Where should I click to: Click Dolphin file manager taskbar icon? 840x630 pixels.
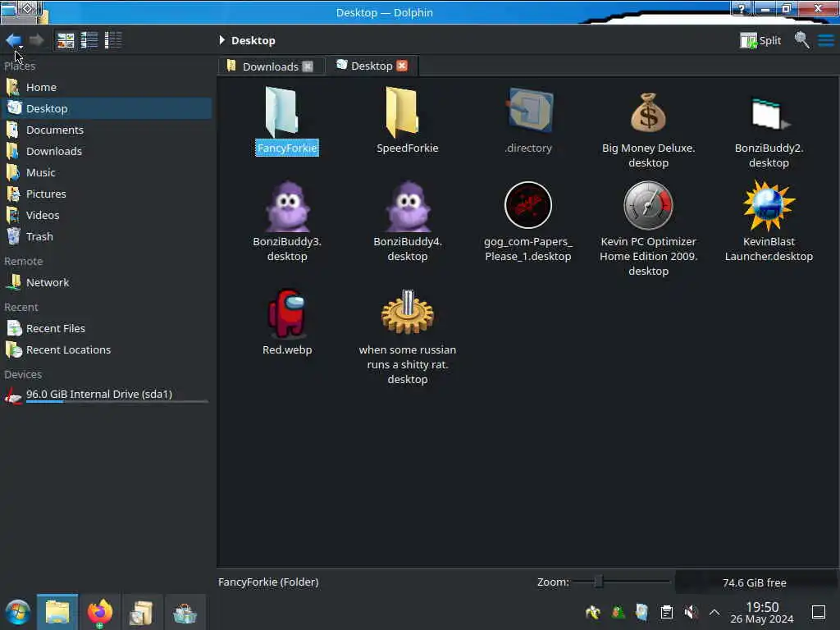point(57,612)
